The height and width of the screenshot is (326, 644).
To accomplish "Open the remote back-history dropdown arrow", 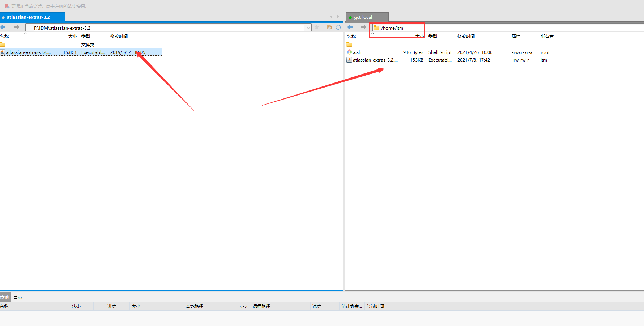I will 356,27.
